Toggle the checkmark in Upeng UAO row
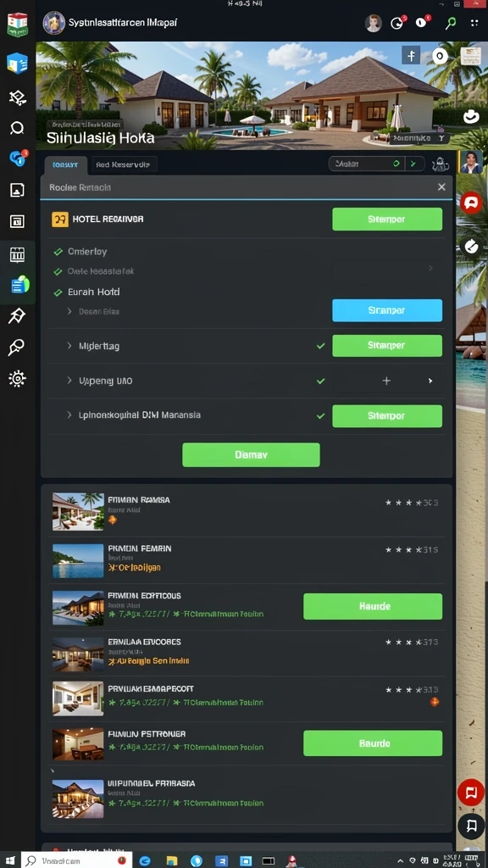The width and height of the screenshot is (488, 868). [x=320, y=381]
